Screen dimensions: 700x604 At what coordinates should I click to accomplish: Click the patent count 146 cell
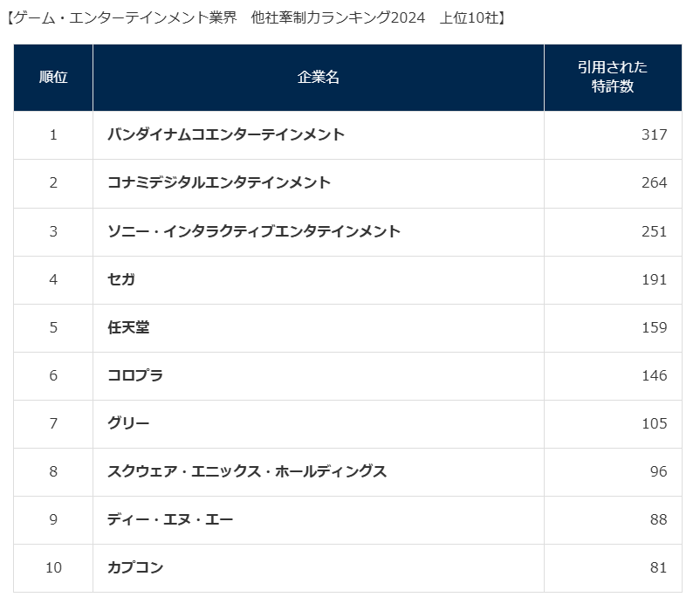pyautogui.click(x=653, y=375)
